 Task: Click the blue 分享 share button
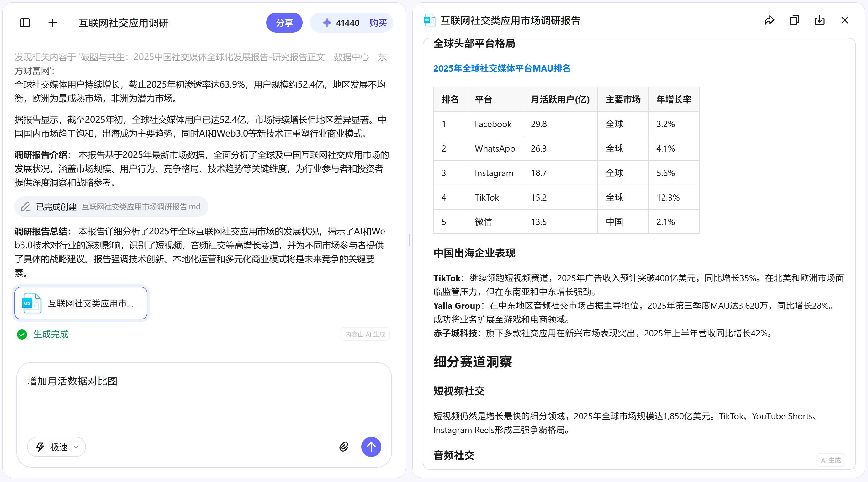(x=284, y=23)
